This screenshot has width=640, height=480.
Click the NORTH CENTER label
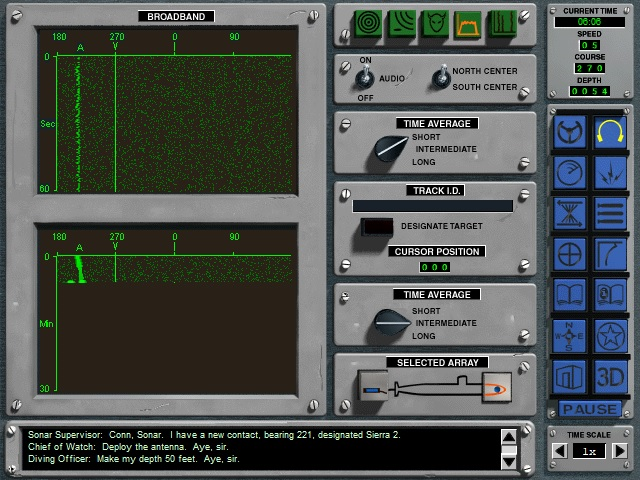[x=485, y=71]
